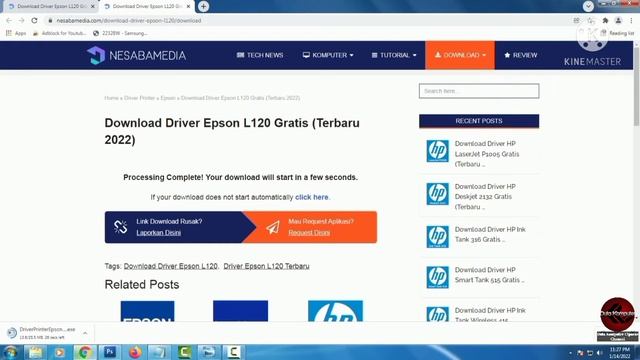Expand the TUTORIAL dropdown menu
Image resolution: width=640 pixels, height=360 pixels.
[394, 55]
